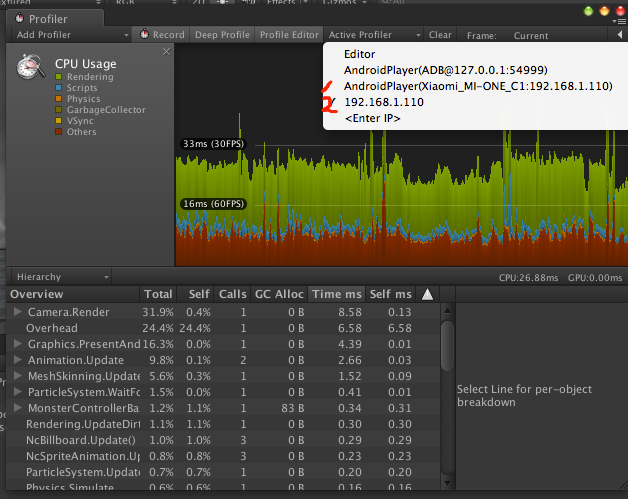Toggle Scripts color swatch in legend
Screen dimensions: 628x499
point(58,88)
